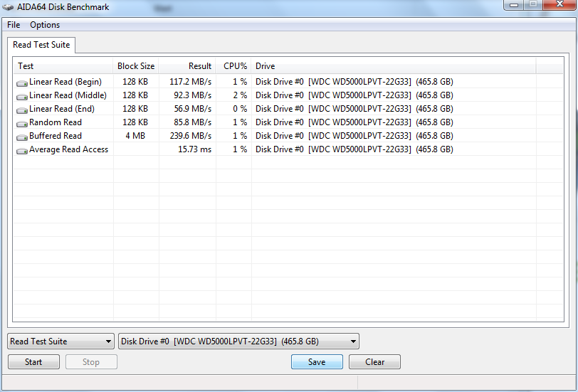The image size is (578, 392).
Task: Click the disabled Stop button
Action: [x=91, y=362]
